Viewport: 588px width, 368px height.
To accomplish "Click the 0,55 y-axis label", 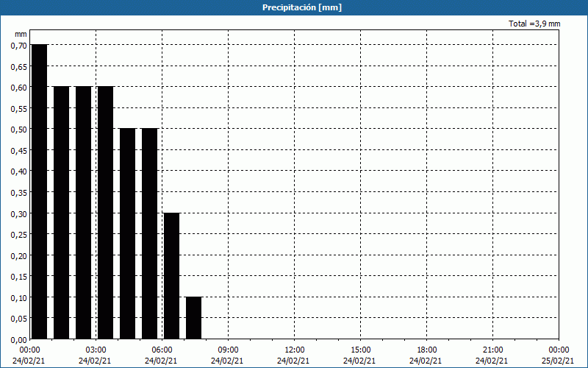I will [19, 109].
